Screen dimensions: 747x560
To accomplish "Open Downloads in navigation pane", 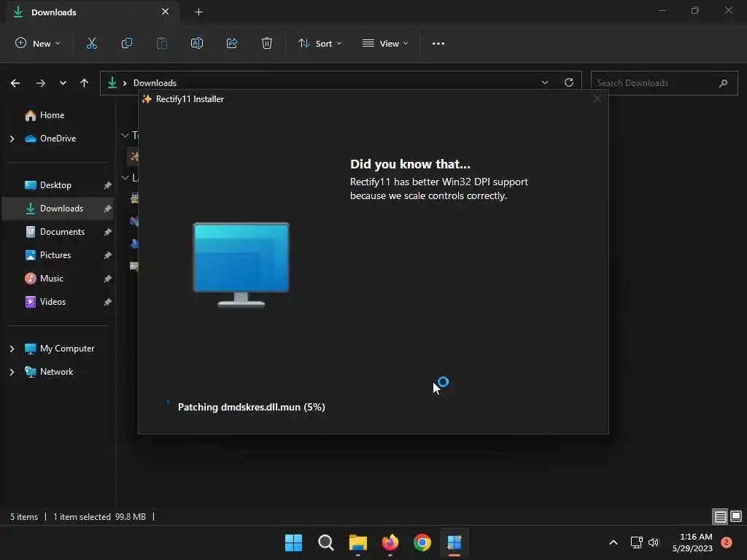I will pos(57,209).
